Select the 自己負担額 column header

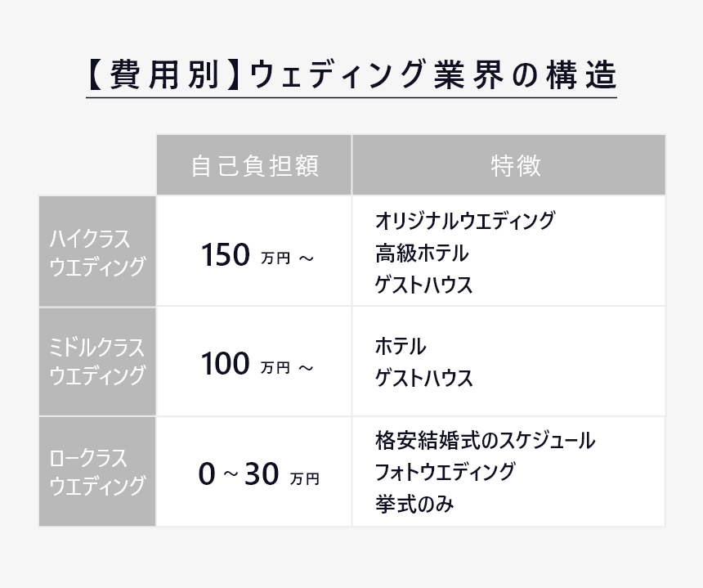253,165
